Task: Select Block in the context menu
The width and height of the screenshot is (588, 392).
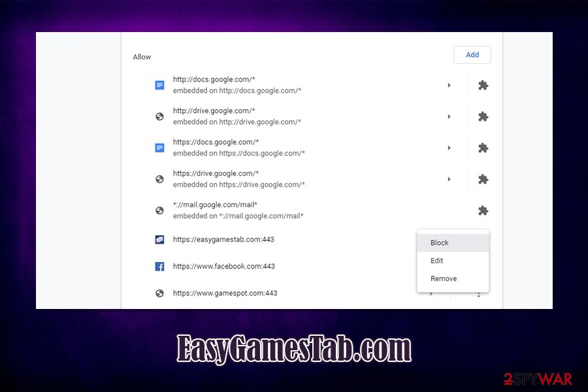Action: (453, 242)
